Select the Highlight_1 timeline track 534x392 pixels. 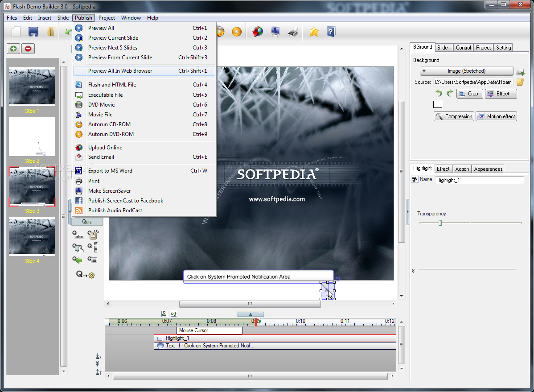275,338
